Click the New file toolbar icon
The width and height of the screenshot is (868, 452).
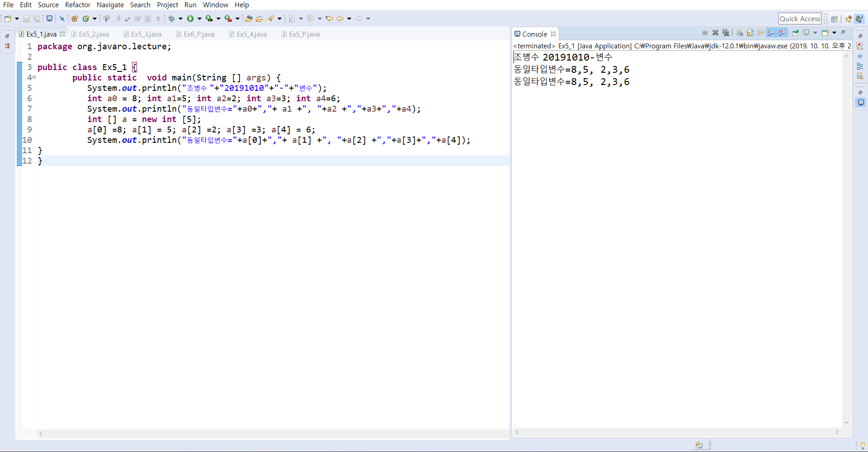coord(8,19)
